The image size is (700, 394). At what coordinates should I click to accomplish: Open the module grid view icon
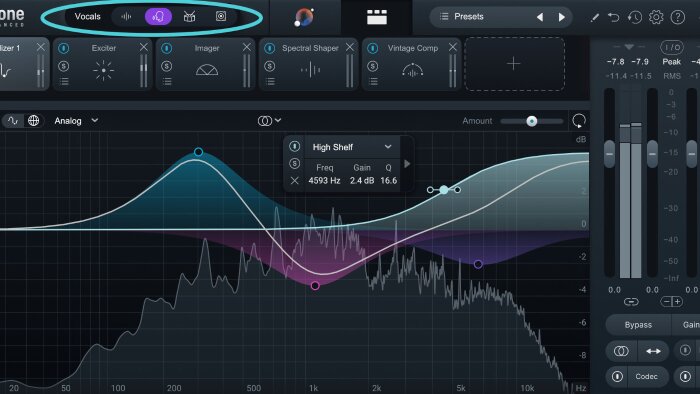pos(377,17)
